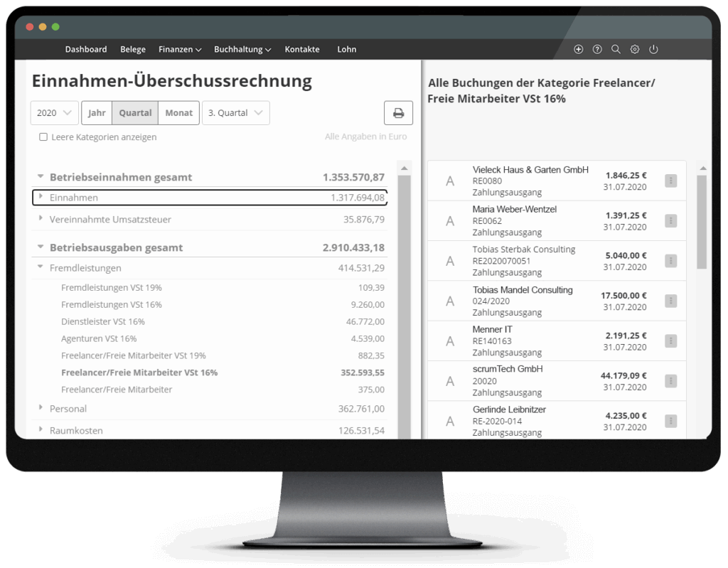The image size is (728, 568).
Task: Open the 3. Quartal dropdown
Action: (x=235, y=113)
